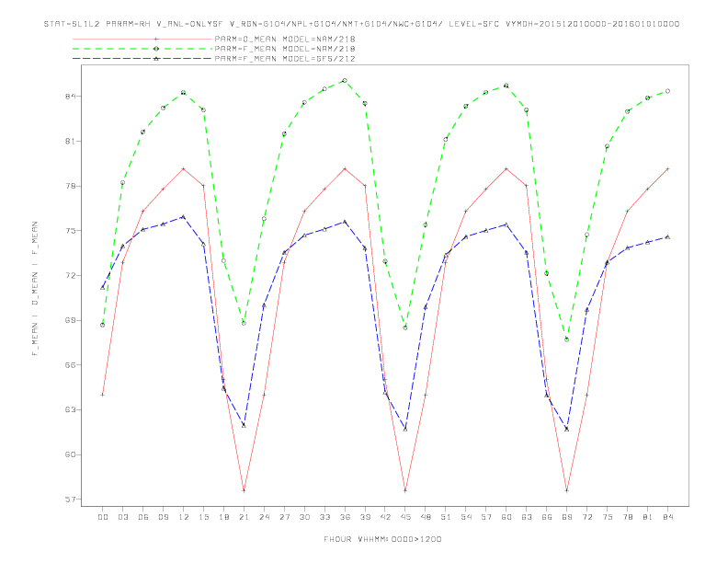
Task: Click x-axis forecast hour label 24
Action: [x=264, y=517]
